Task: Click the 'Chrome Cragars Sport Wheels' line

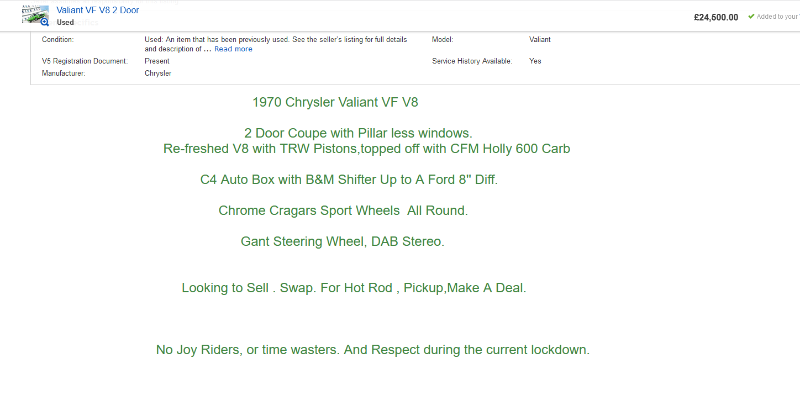Action: click(343, 211)
